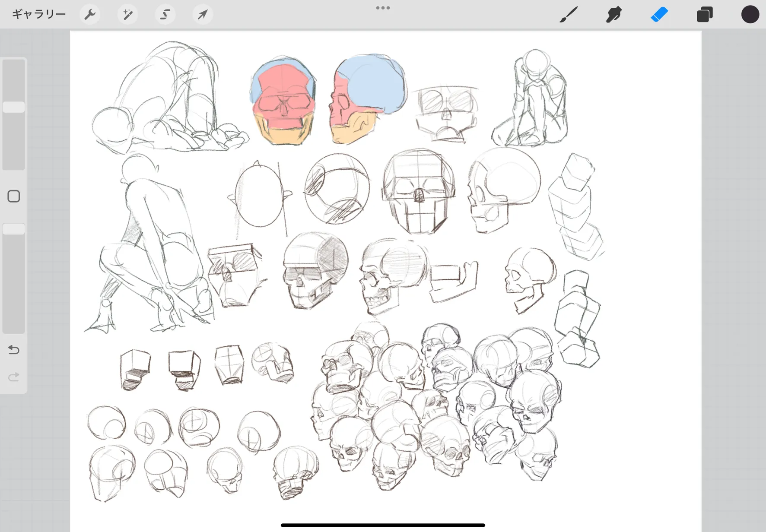Open the black color picker circle
This screenshot has width=766, height=532.
click(x=750, y=14)
